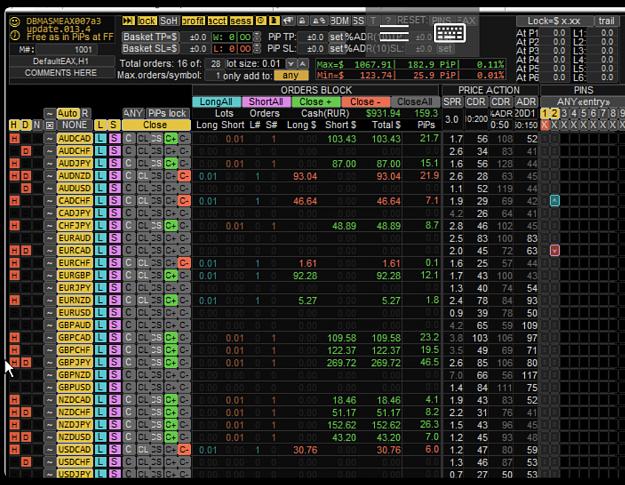Click the tilde icon above the box icon
625x485 pixels.
point(49,114)
